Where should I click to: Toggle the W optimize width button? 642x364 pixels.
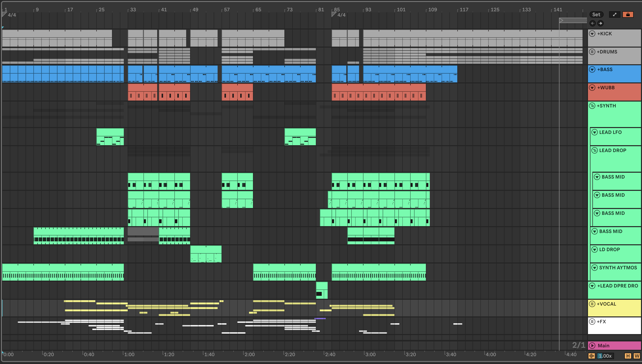(x=637, y=356)
